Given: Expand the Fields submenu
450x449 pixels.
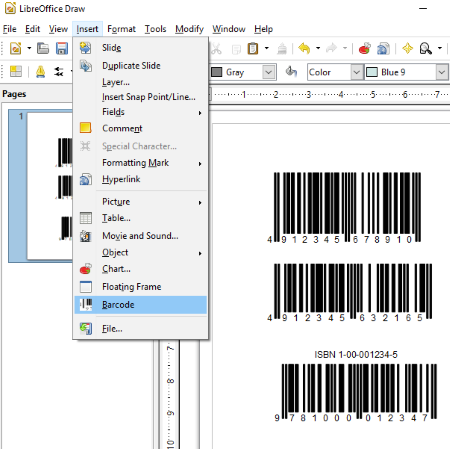Looking at the screenshot, I should click(x=141, y=112).
